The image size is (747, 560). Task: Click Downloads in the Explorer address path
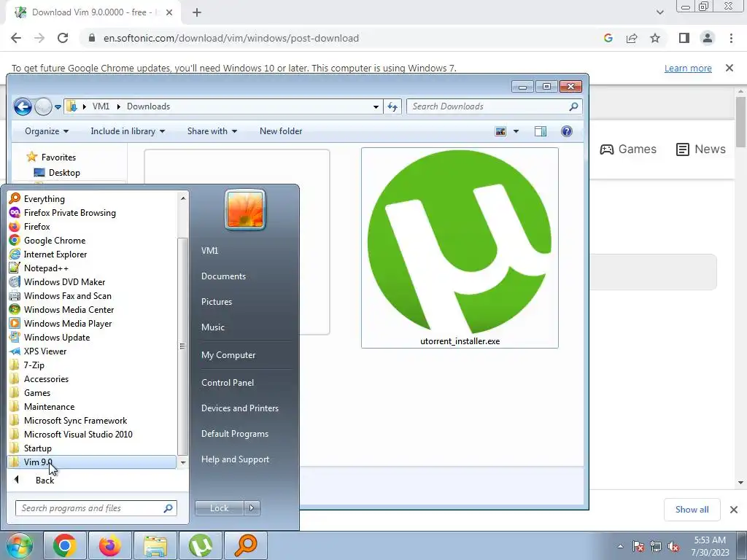click(x=148, y=106)
